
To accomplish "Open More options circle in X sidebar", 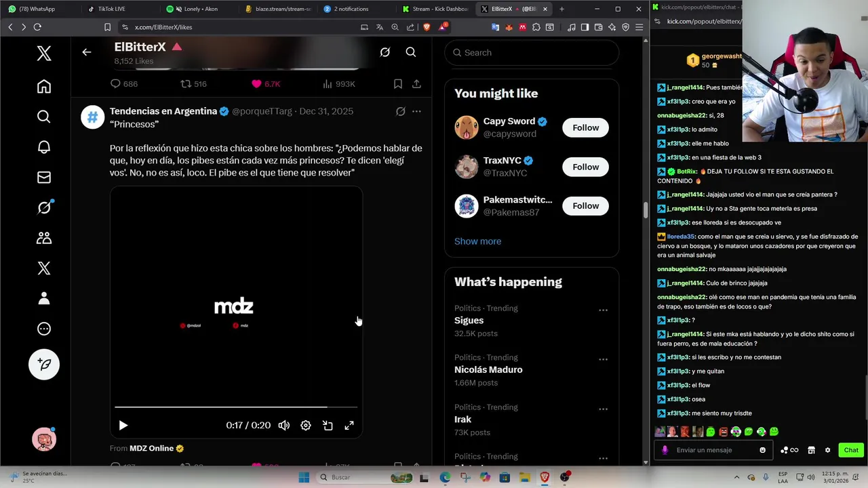I will [x=44, y=329].
